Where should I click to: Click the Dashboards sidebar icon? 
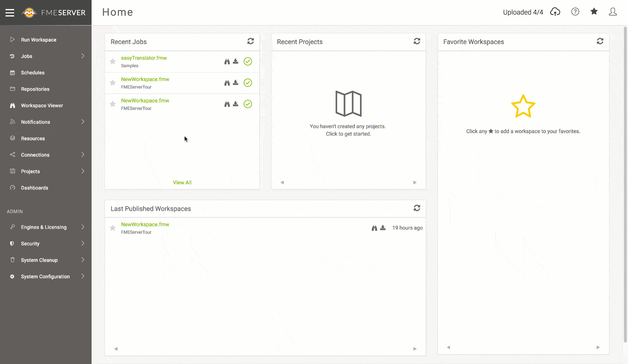(x=13, y=188)
